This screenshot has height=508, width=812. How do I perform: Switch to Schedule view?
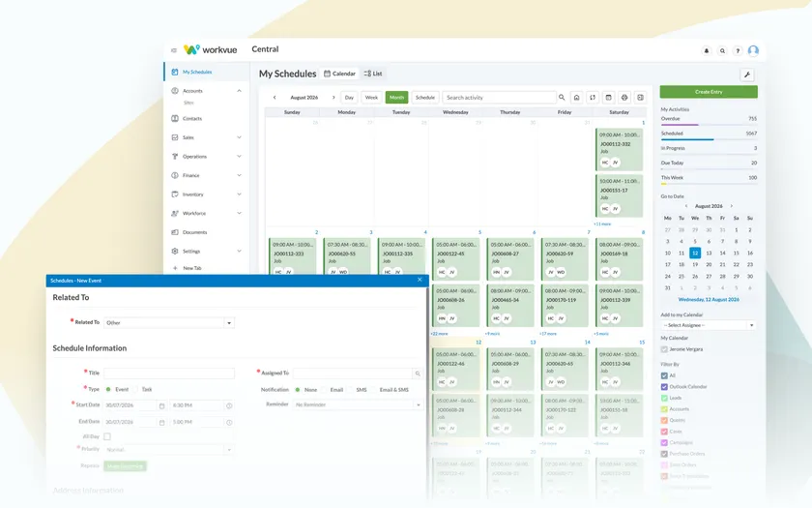pos(425,98)
